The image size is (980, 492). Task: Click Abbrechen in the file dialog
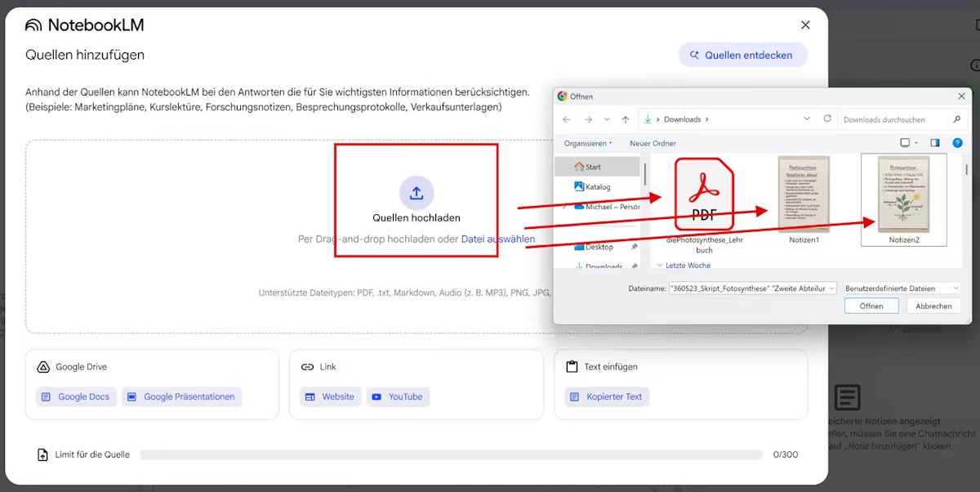(933, 306)
